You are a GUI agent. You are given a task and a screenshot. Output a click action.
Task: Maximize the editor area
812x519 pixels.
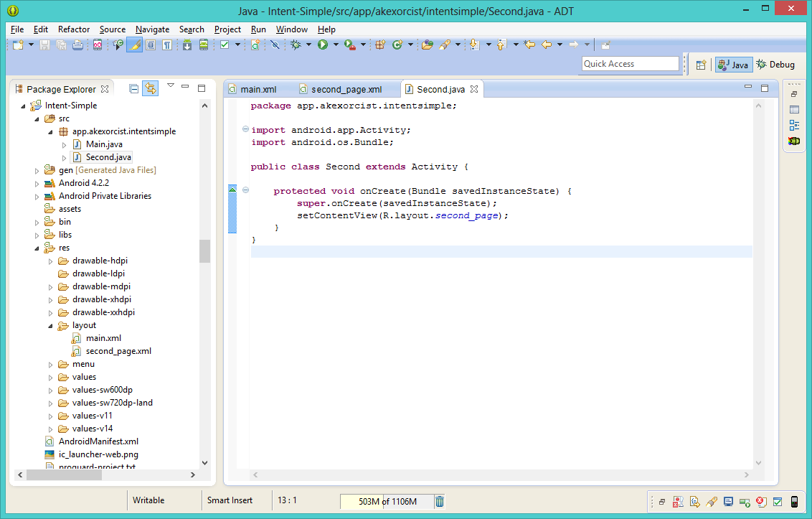765,88
